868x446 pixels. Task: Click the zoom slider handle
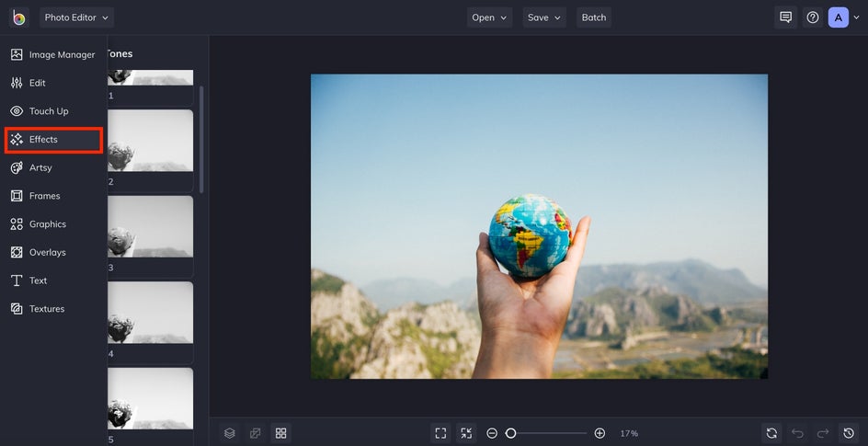pyautogui.click(x=510, y=433)
